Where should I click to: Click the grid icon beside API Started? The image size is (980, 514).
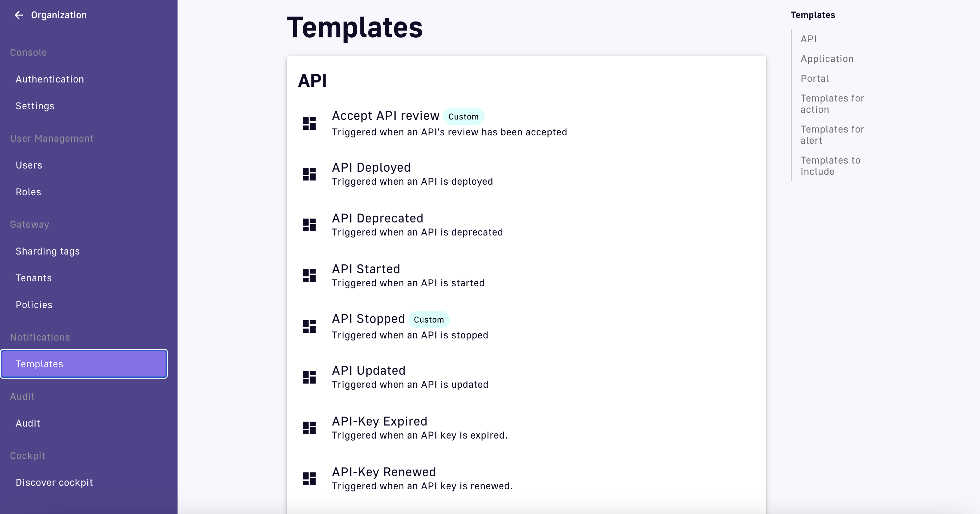tap(309, 276)
